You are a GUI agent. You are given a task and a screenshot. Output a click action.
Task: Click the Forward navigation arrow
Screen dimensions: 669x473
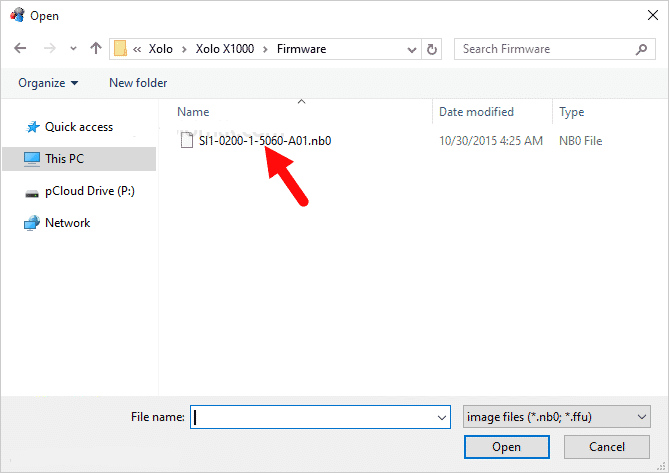tap(47, 49)
